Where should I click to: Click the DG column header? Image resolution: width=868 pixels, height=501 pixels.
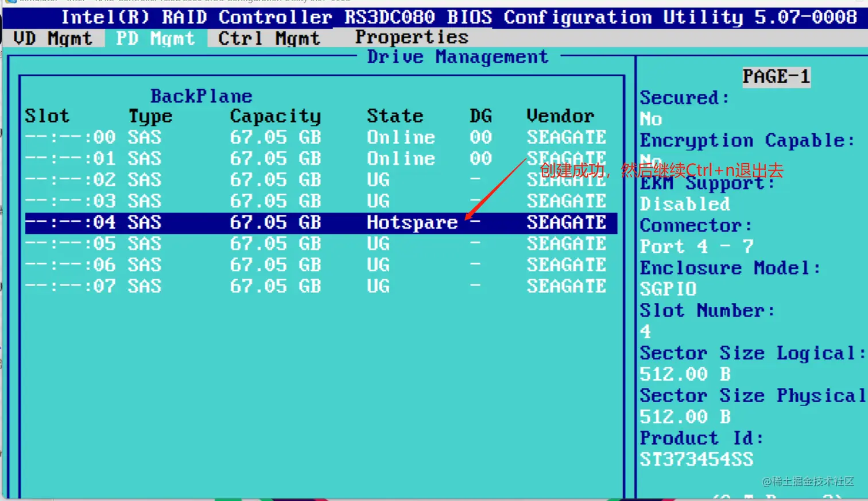coord(480,116)
